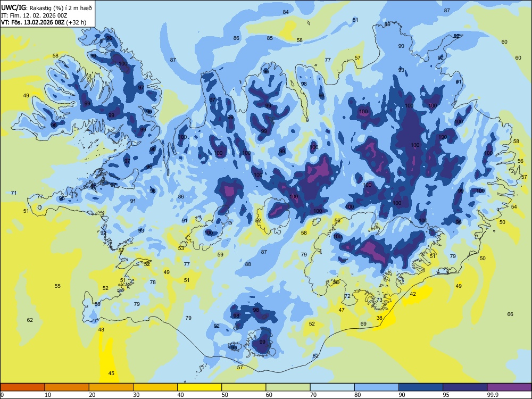Click the humidity value '42' on the map
This screenshot has width=532, height=399.
413,294
